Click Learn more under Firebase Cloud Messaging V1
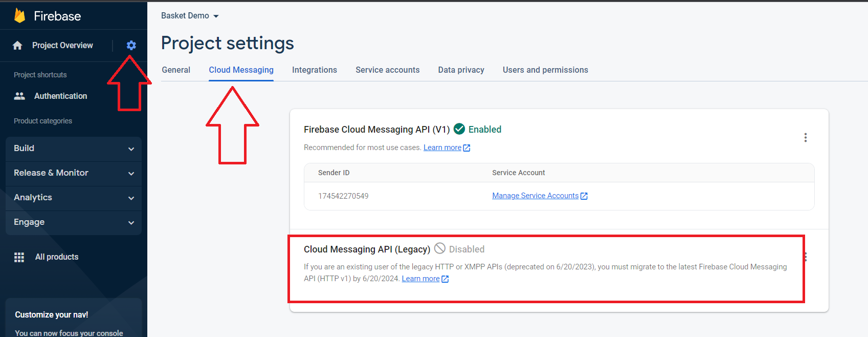Image resolution: width=868 pixels, height=337 pixels. (x=442, y=148)
